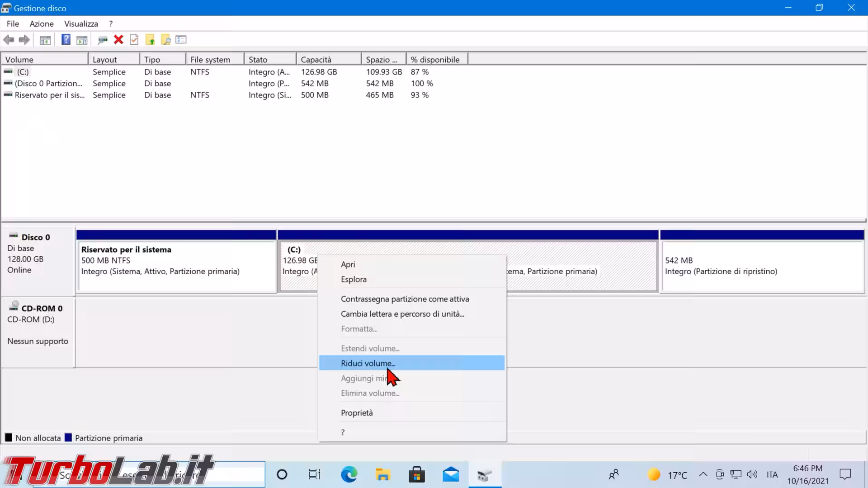Click the rightmost settings list toolbar icon

(181, 40)
